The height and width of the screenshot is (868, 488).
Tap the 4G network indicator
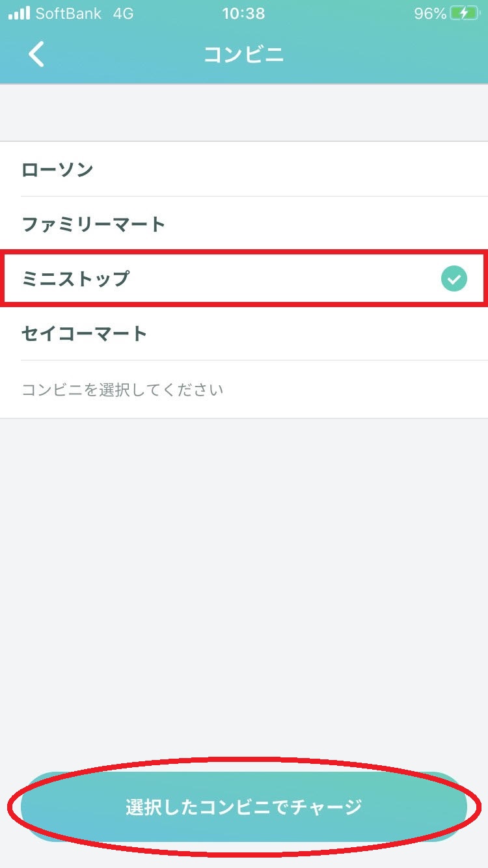click(123, 14)
